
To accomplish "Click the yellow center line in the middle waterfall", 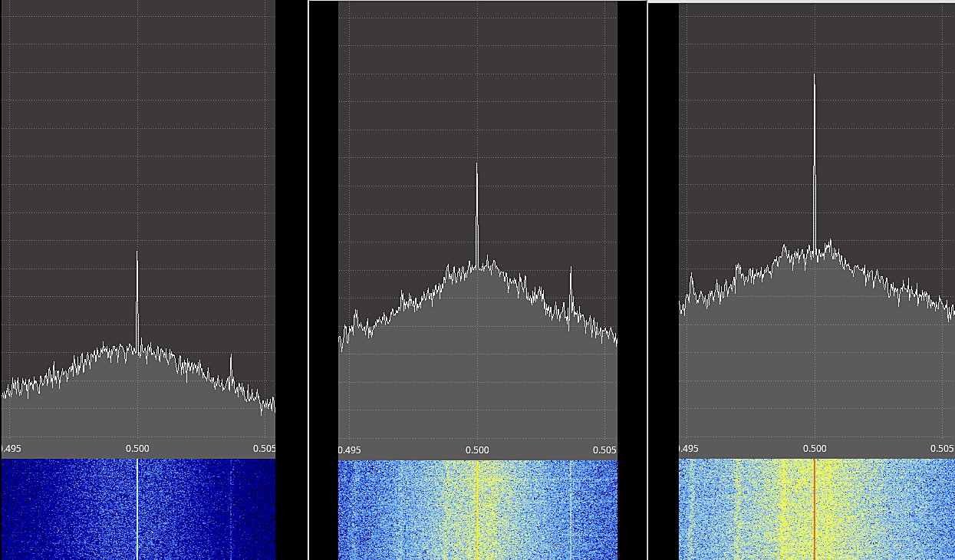I will [x=476, y=509].
